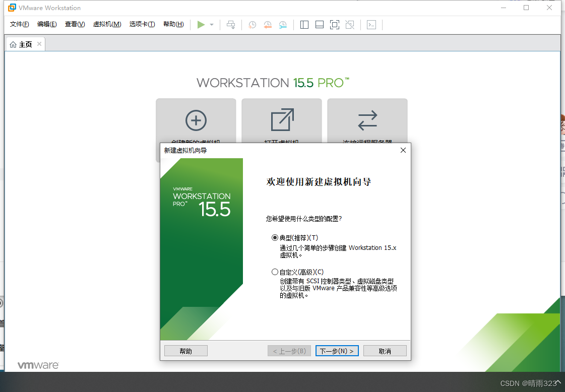Viewport: 565px width, 392px height.
Task: Click the 下一步(N) button
Action: pyautogui.click(x=337, y=351)
